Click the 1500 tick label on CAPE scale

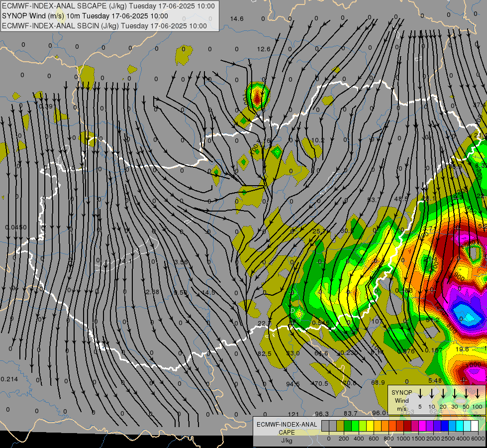(x=418, y=439)
